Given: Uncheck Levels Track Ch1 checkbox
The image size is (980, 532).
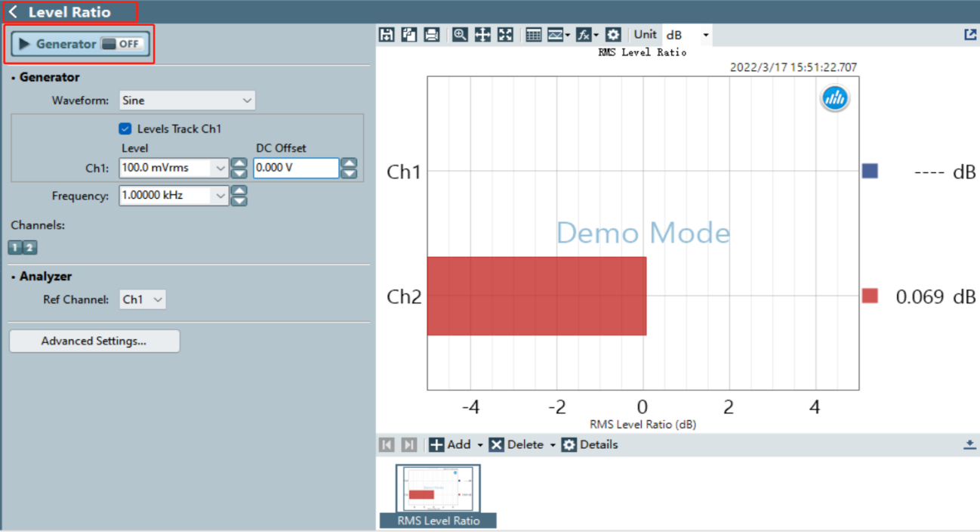Looking at the screenshot, I should [125, 128].
